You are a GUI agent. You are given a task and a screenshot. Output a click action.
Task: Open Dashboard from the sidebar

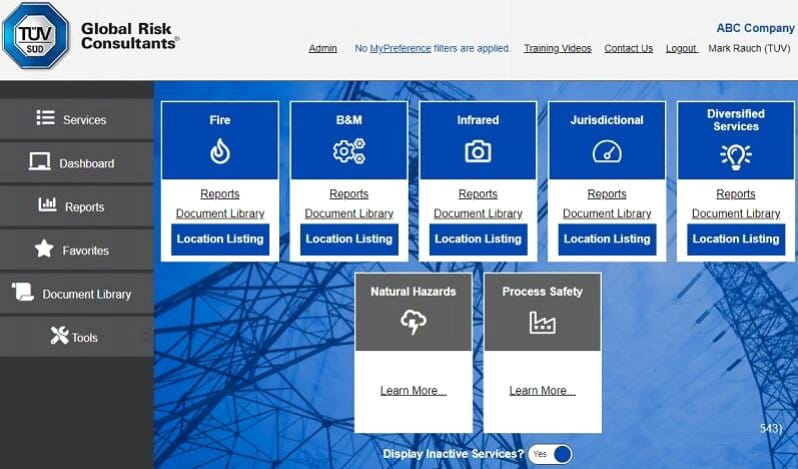tap(76, 163)
